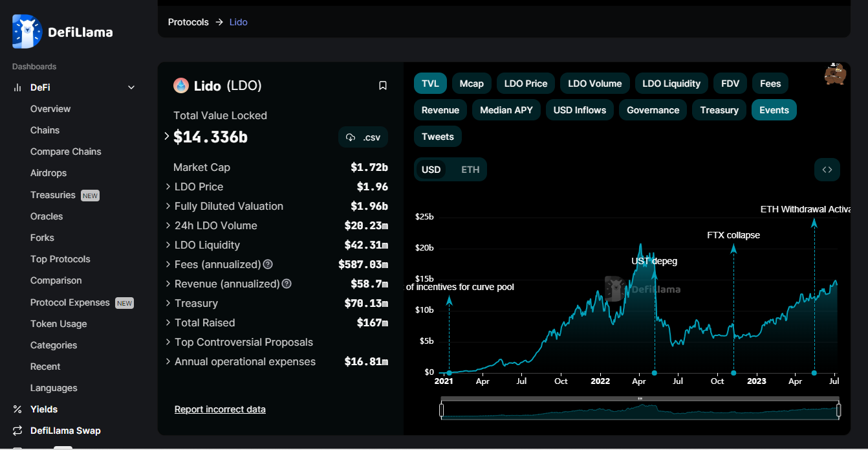Click the DefiLlama Swap arrows icon
The image size is (868, 450).
[17, 431]
